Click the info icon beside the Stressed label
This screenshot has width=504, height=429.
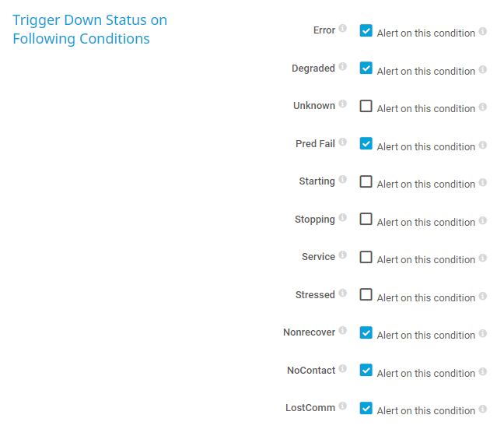coord(343,294)
